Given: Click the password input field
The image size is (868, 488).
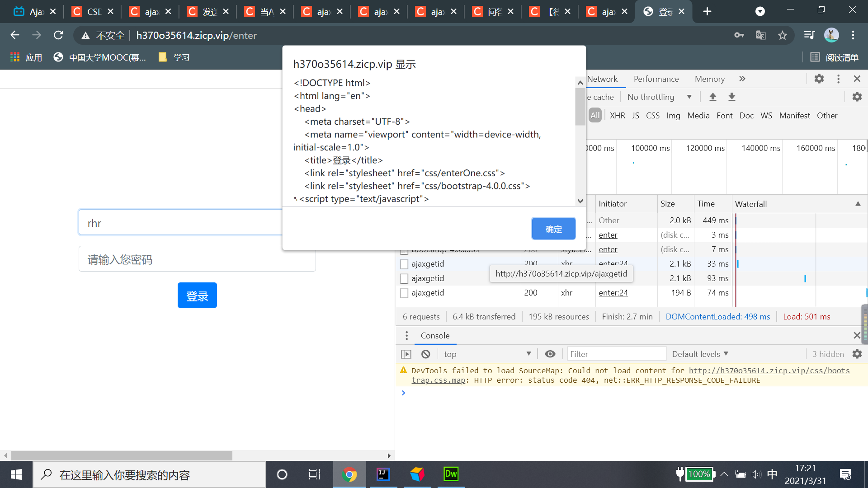Looking at the screenshot, I should pos(197,259).
